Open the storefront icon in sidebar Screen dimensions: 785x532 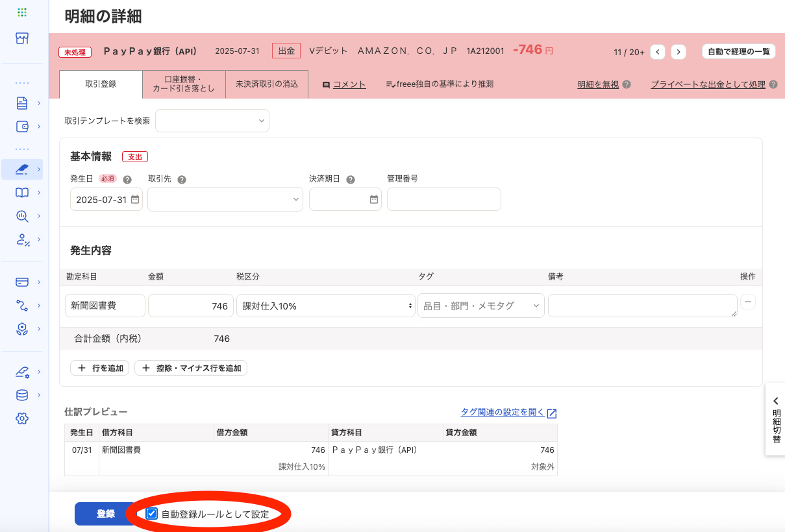22,39
